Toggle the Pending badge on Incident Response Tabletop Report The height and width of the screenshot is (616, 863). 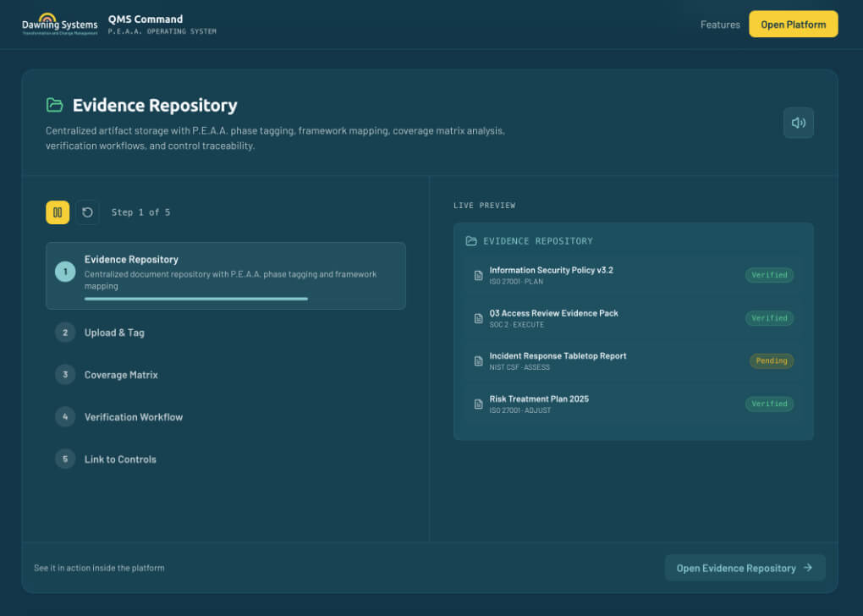coord(771,360)
